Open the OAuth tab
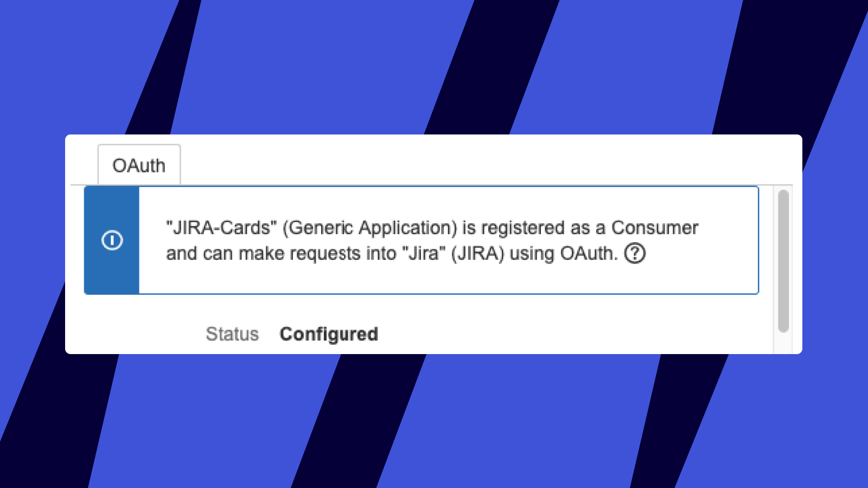 (x=139, y=165)
